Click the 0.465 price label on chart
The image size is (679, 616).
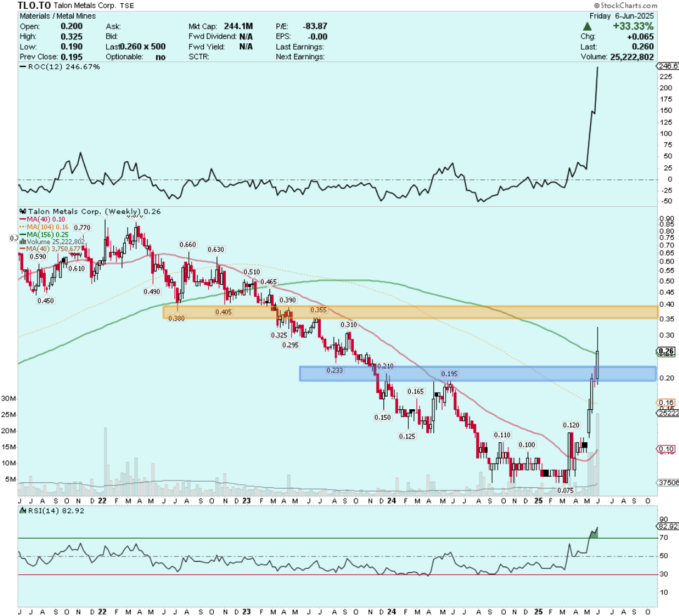point(268,282)
